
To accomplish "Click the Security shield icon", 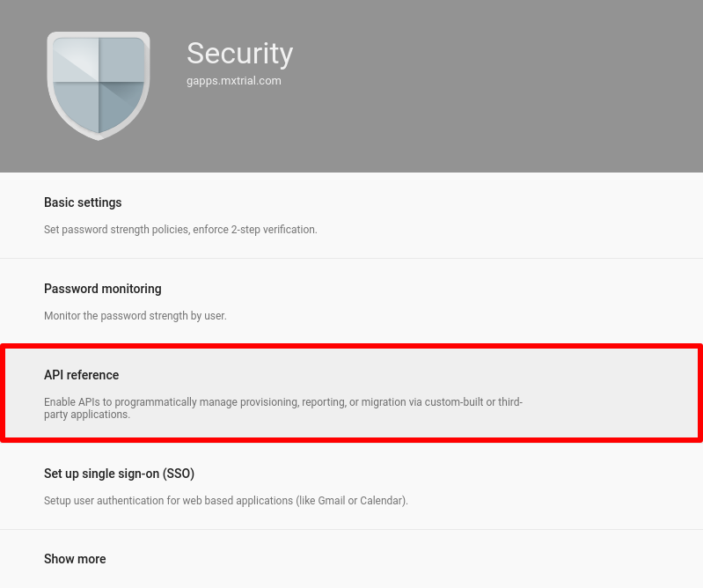I will tap(99, 85).
